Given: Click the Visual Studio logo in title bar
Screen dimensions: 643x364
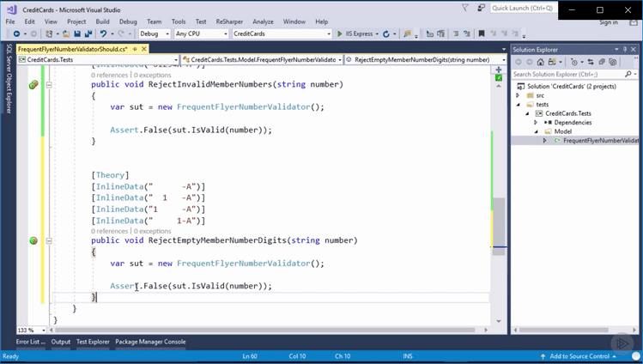Looking at the screenshot, I should pyautogui.click(x=11, y=9).
